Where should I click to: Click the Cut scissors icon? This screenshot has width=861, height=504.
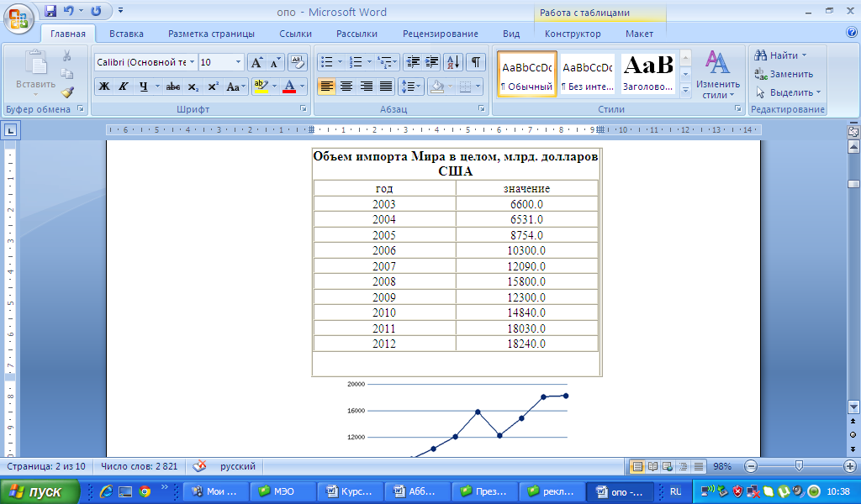67,55
